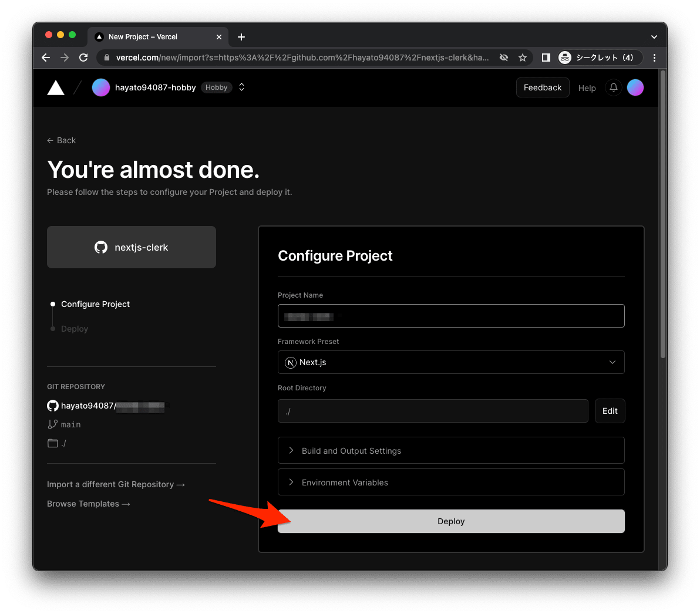Focus the Project Name input field

click(451, 316)
